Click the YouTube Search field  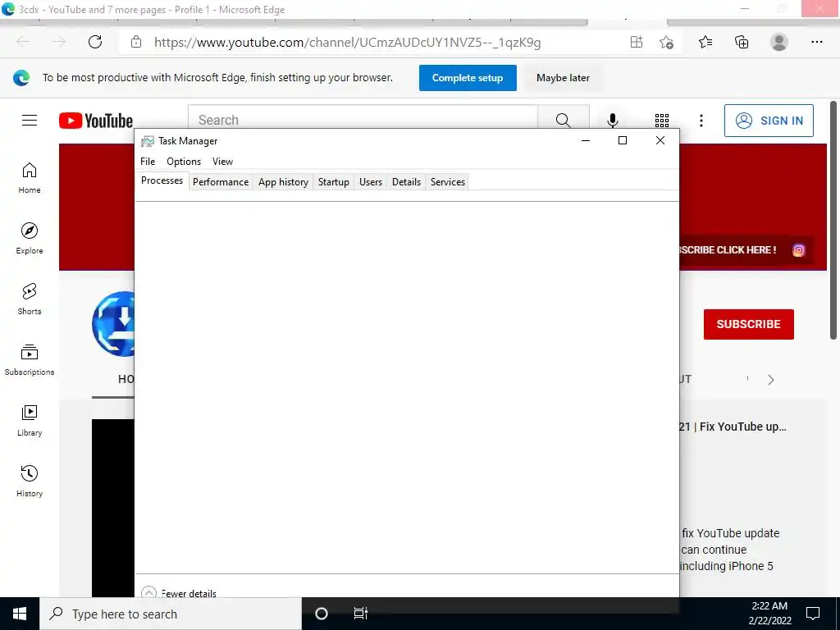[363, 120]
